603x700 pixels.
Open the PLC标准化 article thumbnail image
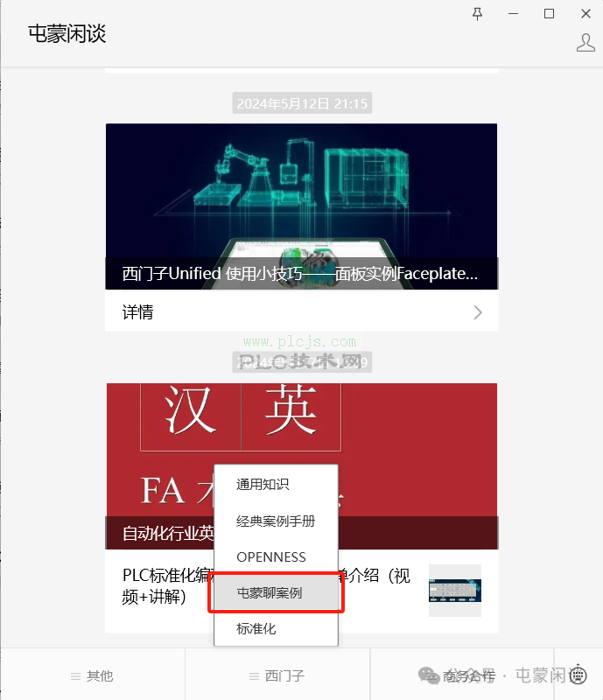pos(455,590)
